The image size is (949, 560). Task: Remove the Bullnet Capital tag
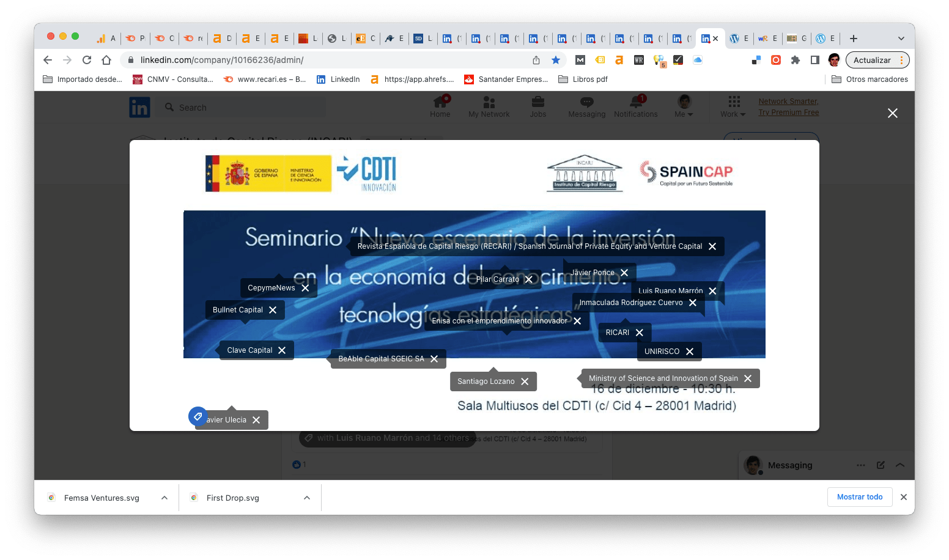273,310
